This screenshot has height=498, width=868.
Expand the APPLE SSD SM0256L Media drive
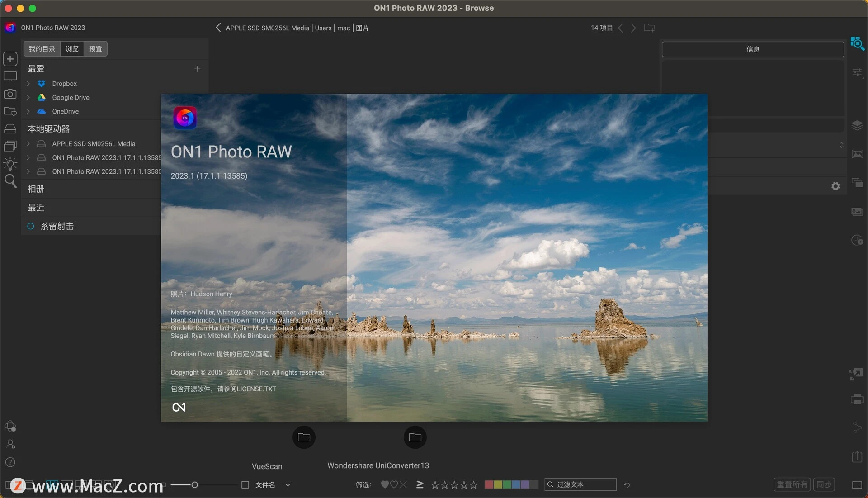[28, 144]
